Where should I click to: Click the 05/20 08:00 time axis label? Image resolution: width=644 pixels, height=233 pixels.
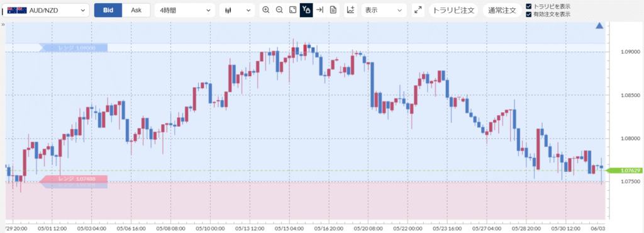369,229
